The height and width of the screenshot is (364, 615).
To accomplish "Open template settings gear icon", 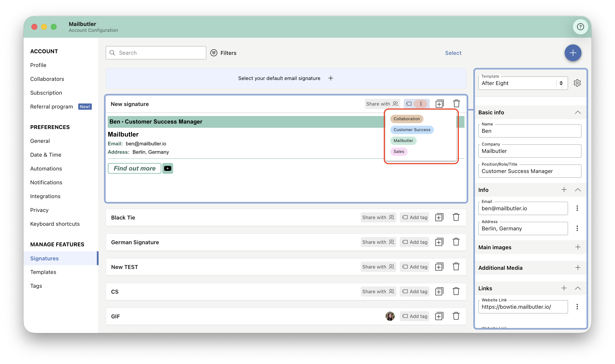I will 577,83.
